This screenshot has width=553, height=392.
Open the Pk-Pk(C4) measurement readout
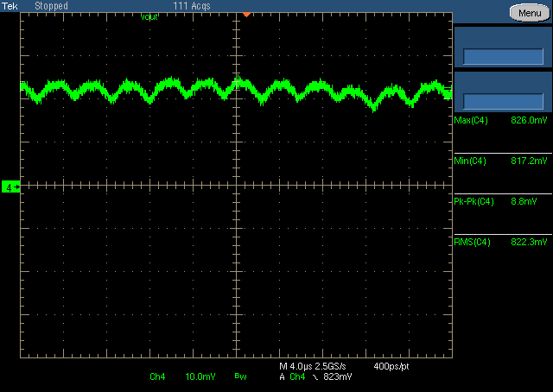pyautogui.click(x=502, y=202)
